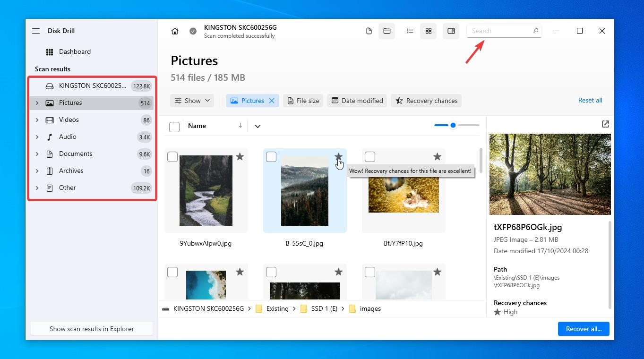This screenshot has height=359, width=644.
Task: Tick checkbox on dark forest thumbnail
Action: 271,272
